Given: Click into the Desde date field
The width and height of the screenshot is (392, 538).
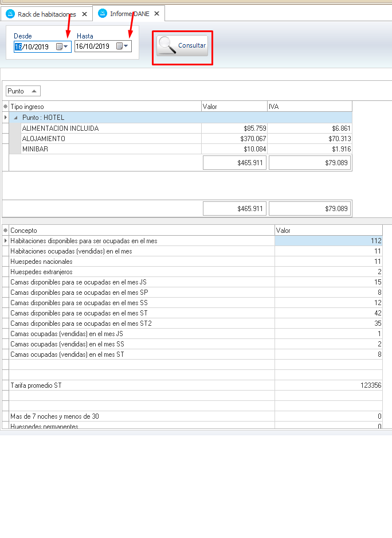Looking at the screenshot, I should coord(34,46).
